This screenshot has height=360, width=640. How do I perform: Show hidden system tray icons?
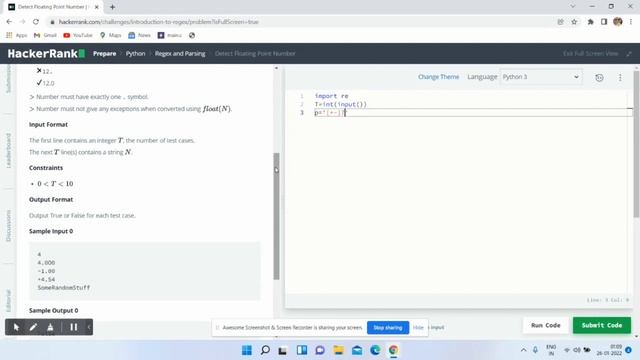[x=523, y=350]
